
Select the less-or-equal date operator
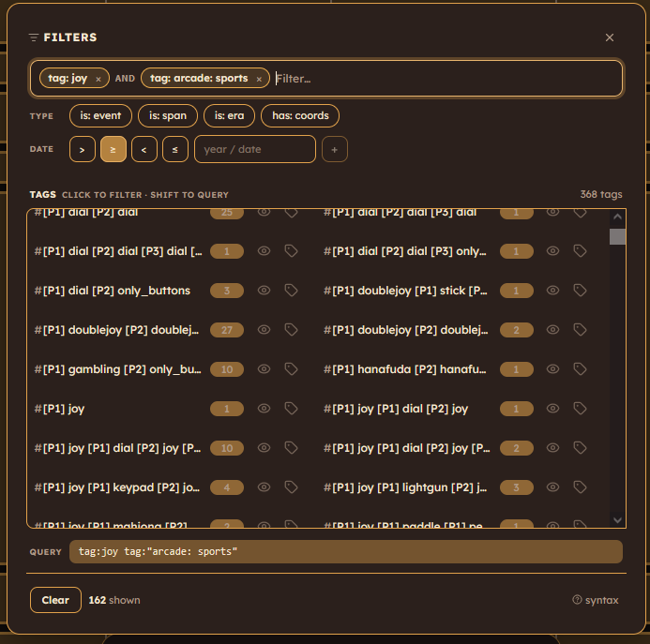click(x=175, y=149)
